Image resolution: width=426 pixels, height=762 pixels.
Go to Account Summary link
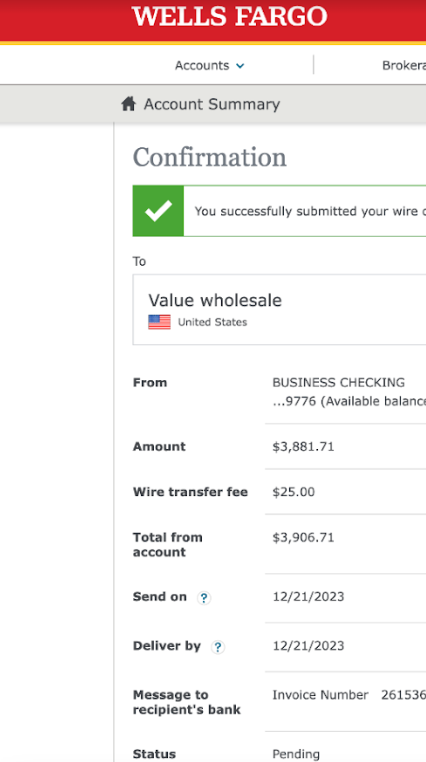tap(212, 104)
